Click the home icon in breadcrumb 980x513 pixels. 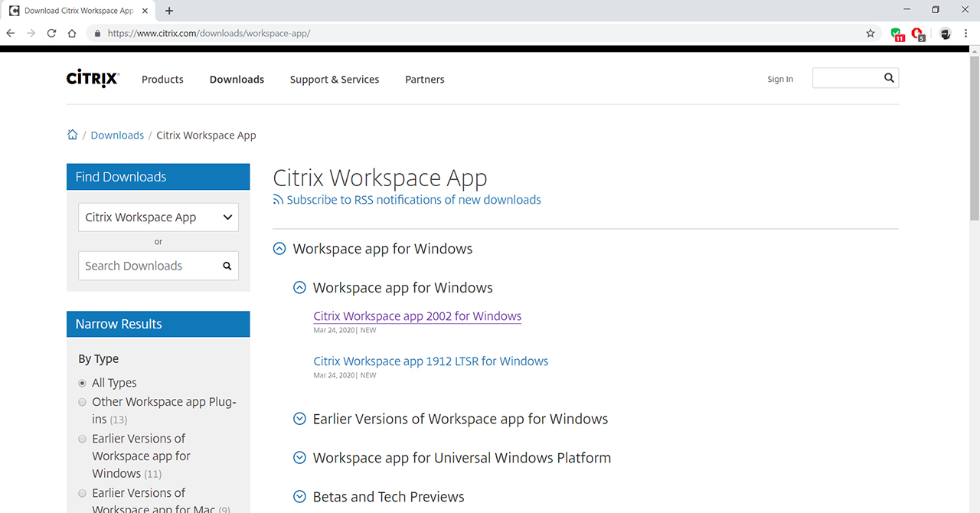(x=73, y=135)
